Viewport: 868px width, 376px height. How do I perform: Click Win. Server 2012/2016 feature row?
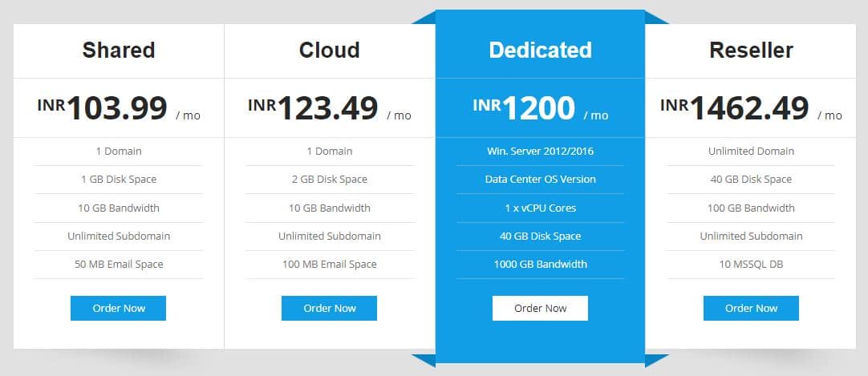point(540,151)
